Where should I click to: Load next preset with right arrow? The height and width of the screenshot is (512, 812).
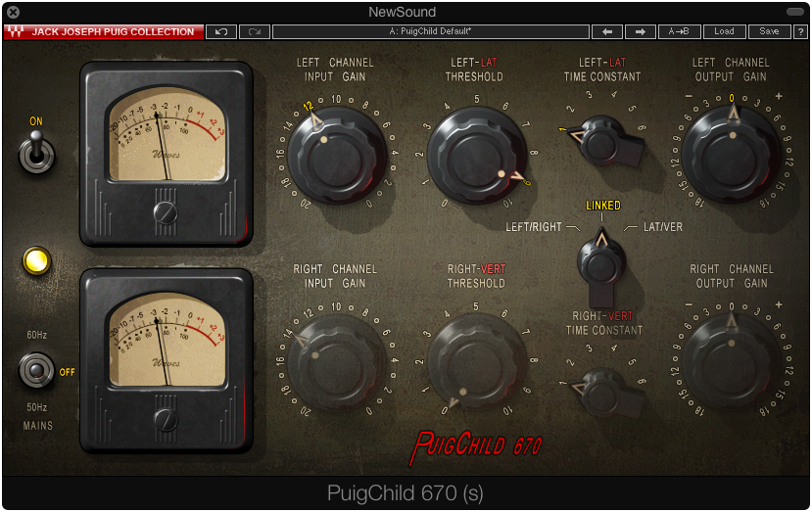pos(640,31)
